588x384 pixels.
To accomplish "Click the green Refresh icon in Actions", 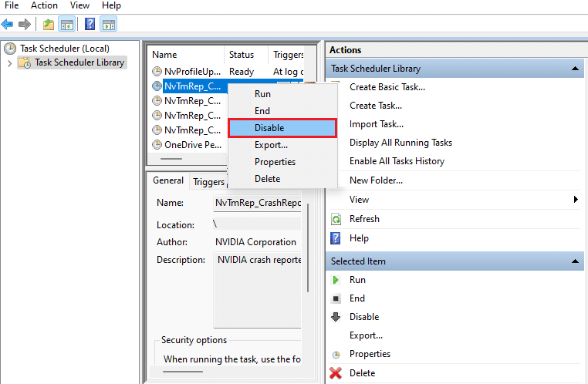I will 336,219.
